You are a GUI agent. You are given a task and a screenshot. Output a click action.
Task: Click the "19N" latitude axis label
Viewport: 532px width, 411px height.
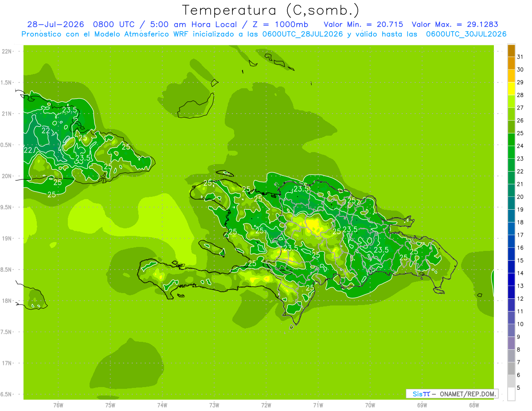click(7, 239)
